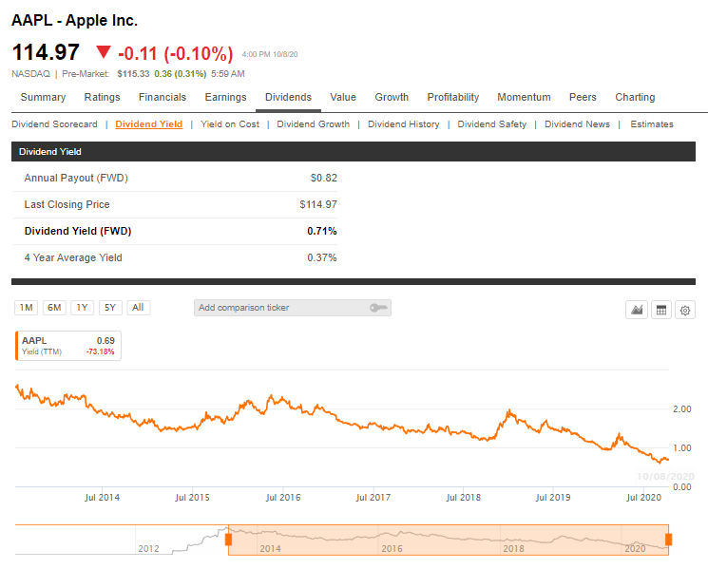Click the -73.18% change in legend
Image resolution: width=708 pixels, height=588 pixels.
point(100,352)
